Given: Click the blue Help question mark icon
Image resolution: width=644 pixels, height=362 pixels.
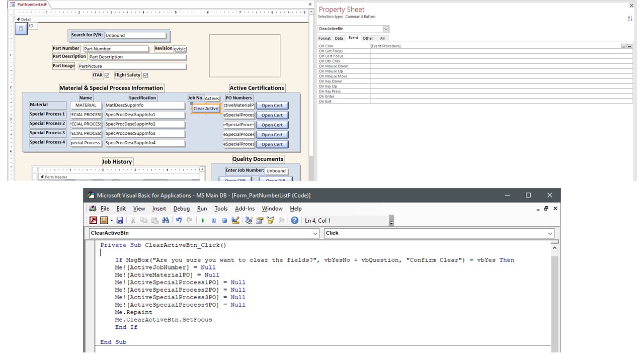Looking at the screenshot, I should coord(295,220).
